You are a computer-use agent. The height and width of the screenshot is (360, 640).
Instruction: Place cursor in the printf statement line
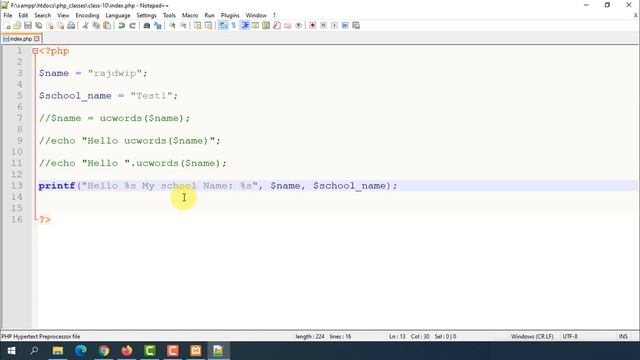218,186
